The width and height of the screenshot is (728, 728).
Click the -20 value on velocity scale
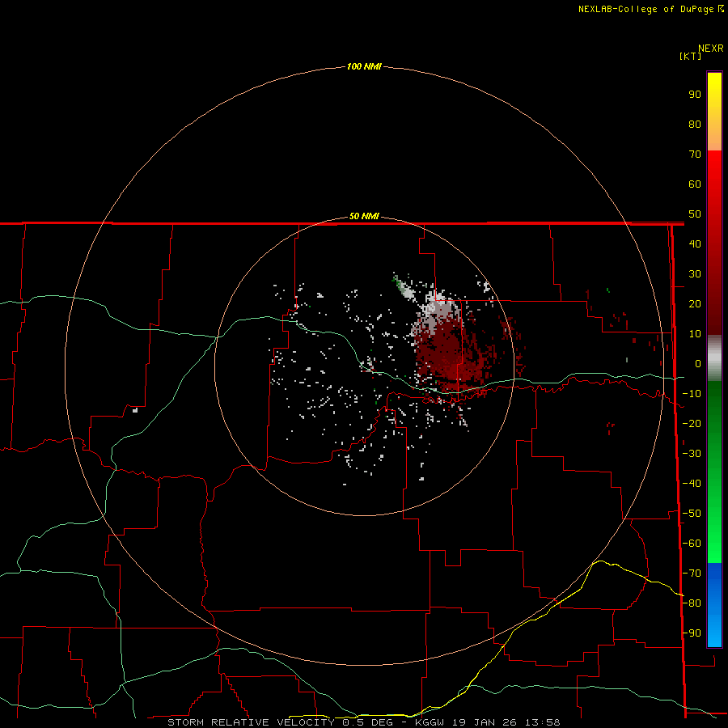tap(692, 424)
